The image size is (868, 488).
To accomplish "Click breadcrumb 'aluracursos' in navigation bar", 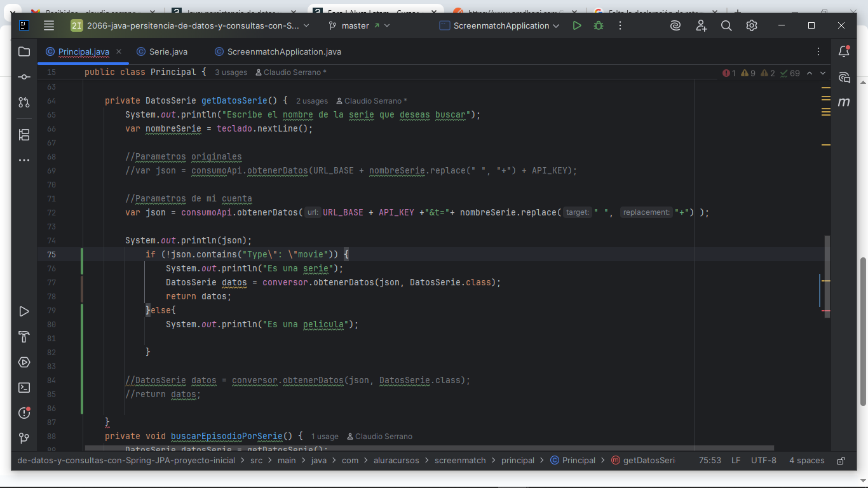I will tap(397, 461).
